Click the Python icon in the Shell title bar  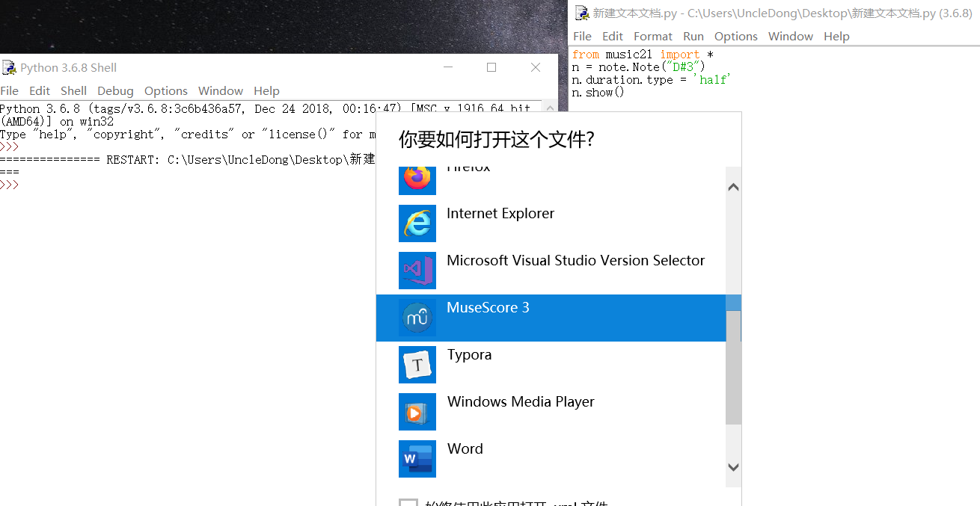click(8, 67)
